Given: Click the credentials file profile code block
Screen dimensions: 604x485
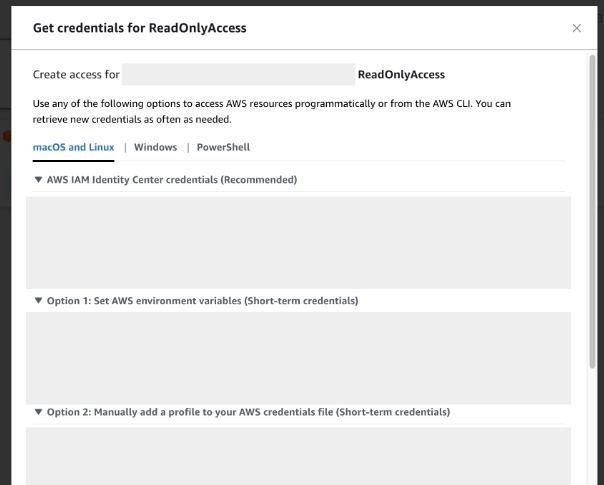Looking at the screenshot, I should coord(298,455).
